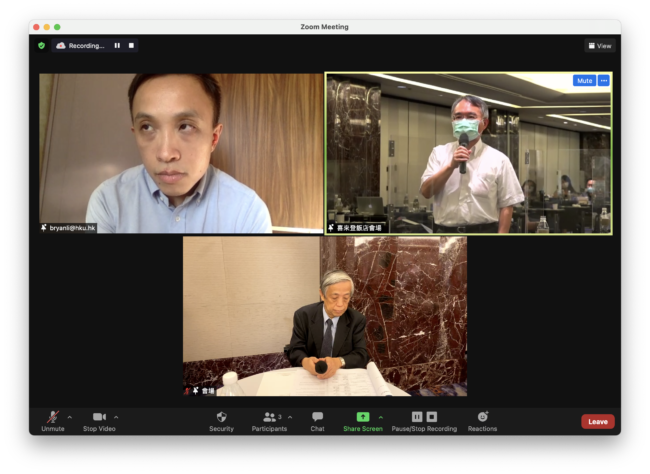Open the Participants panel

[x=269, y=417]
